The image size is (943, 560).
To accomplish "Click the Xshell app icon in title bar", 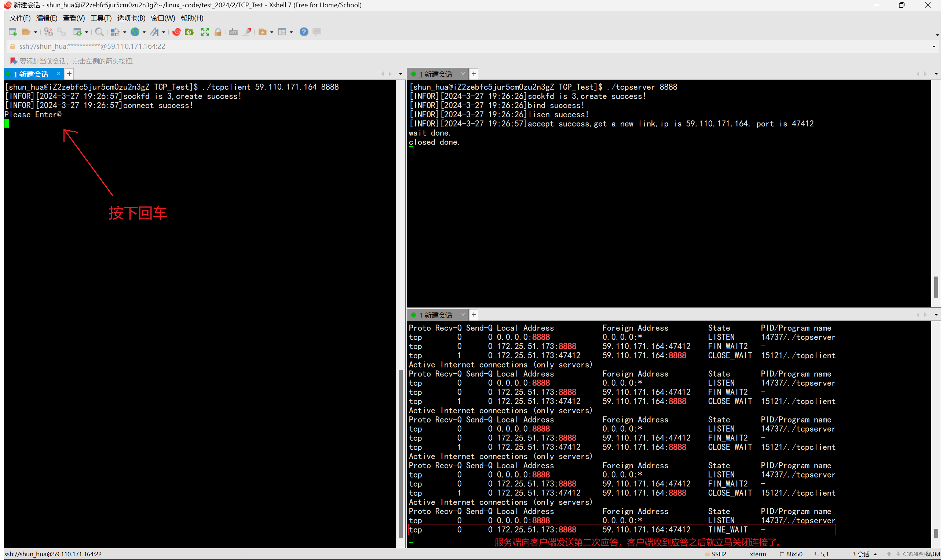I will (8, 5).
